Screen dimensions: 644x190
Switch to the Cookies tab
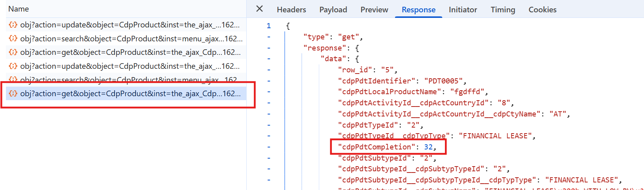point(542,10)
